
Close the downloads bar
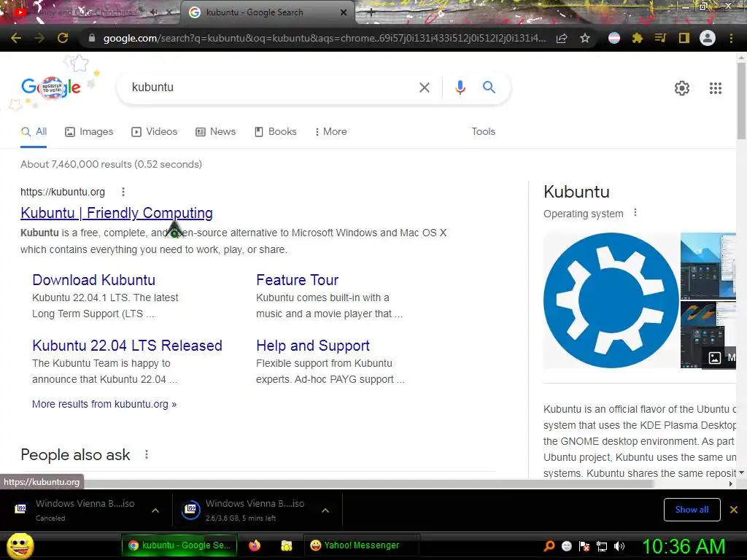(x=734, y=510)
